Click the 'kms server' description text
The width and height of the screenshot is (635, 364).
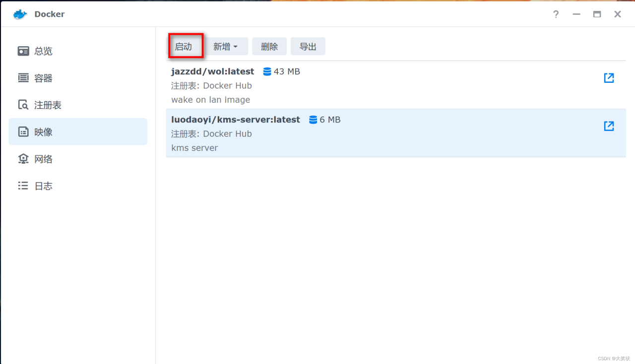tap(194, 148)
